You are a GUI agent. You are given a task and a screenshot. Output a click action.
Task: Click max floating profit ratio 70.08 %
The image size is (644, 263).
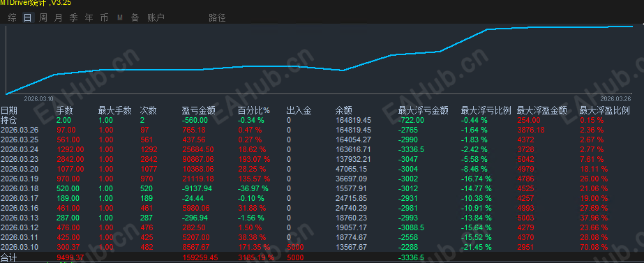tap(594, 247)
